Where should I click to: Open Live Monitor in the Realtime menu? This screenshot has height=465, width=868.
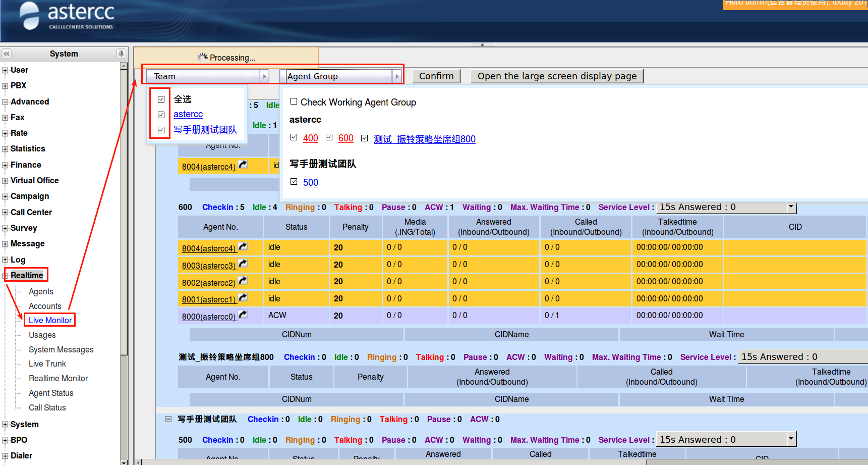[x=50, y=320]
